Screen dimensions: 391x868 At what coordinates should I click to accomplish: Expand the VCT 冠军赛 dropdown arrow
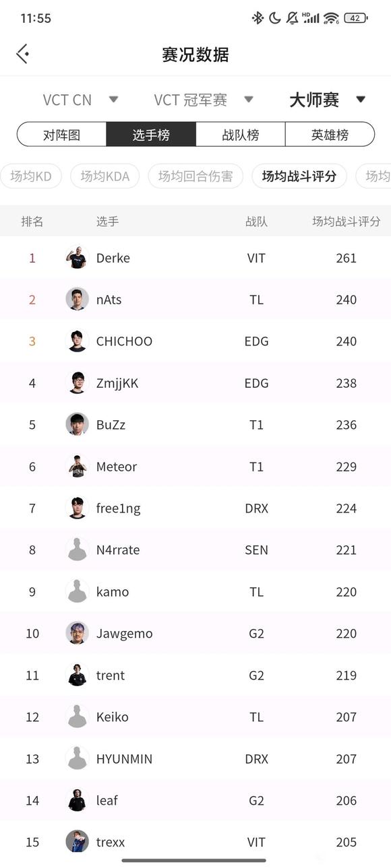(x=248, y=100)
